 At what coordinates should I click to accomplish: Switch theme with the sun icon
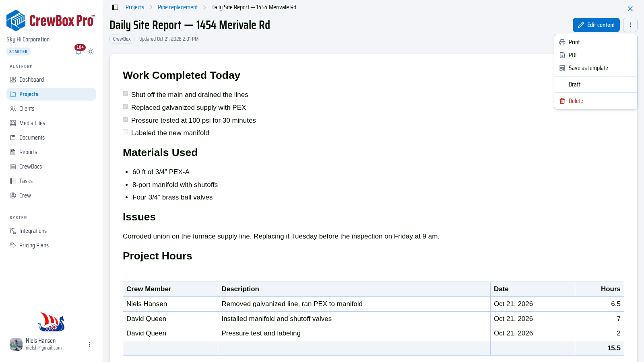click(x=91, y=51)
